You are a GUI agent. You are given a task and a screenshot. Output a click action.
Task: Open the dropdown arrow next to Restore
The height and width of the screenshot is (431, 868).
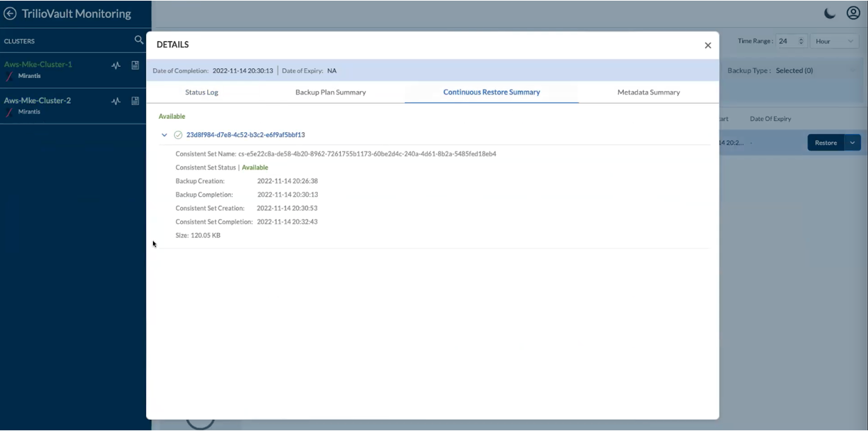[x=853, y=143]
